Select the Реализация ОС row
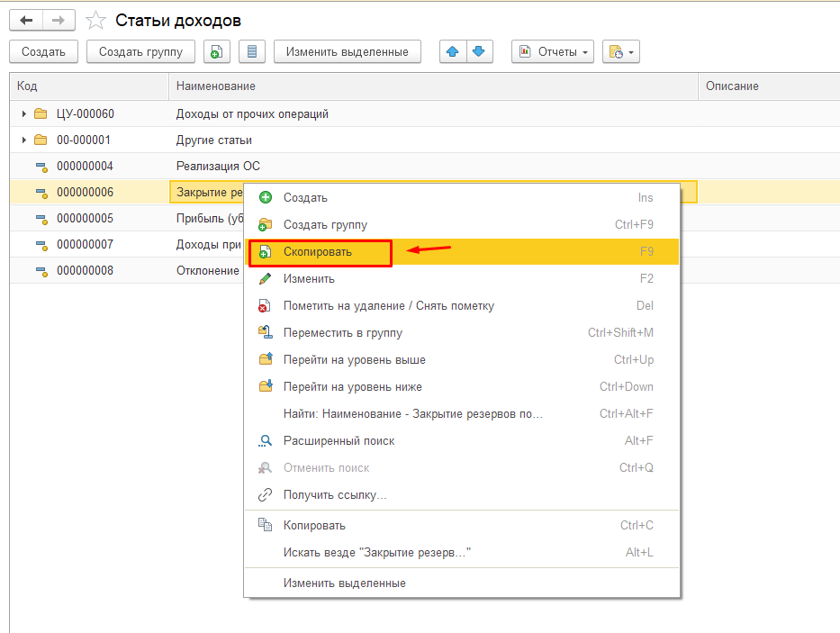Viewport: 840px width, 633px height. coord(425,167)
